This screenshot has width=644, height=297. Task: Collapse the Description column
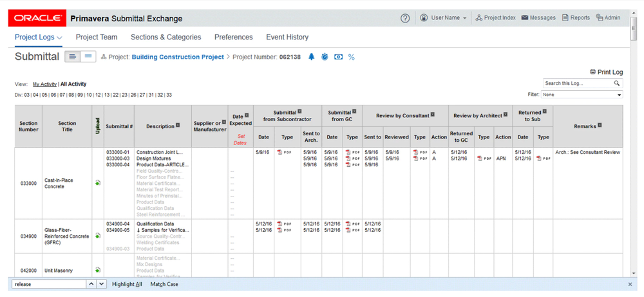tap(178, 125)
